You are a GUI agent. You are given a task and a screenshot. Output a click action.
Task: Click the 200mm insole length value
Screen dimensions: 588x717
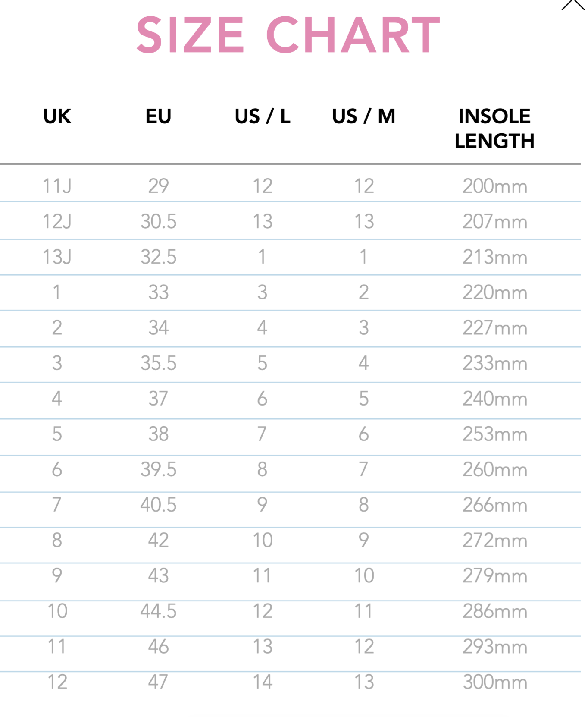[x=495, y=186]
